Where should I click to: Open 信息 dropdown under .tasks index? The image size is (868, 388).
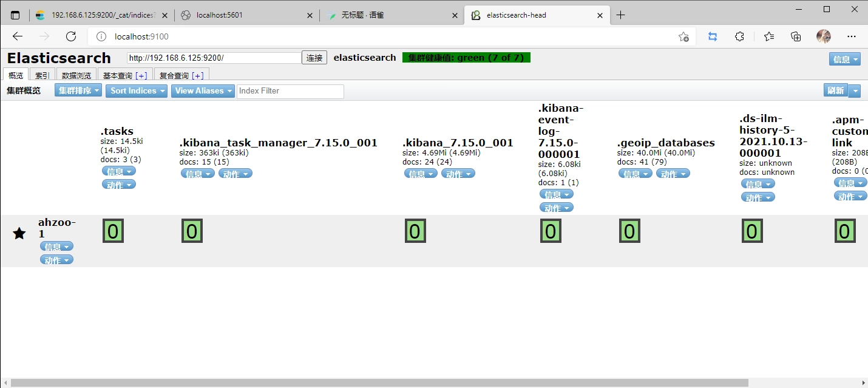(118, 171)
